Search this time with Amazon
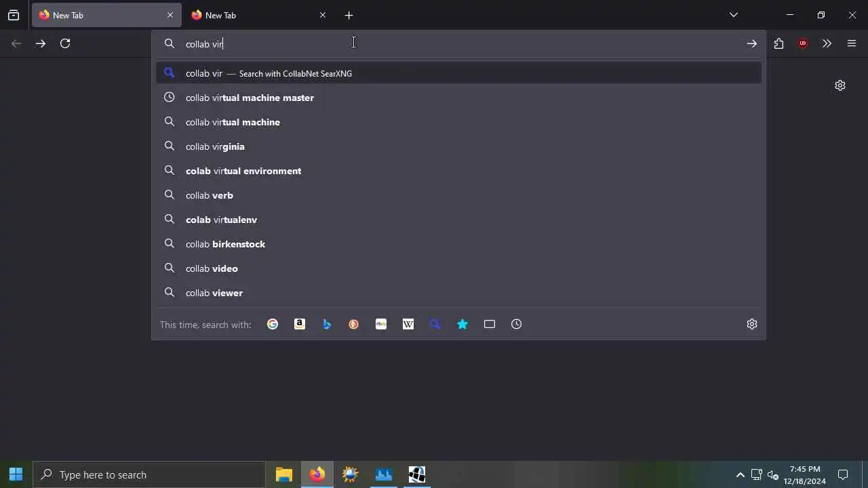Screen dimensions: 868x488 click(300, 325)
